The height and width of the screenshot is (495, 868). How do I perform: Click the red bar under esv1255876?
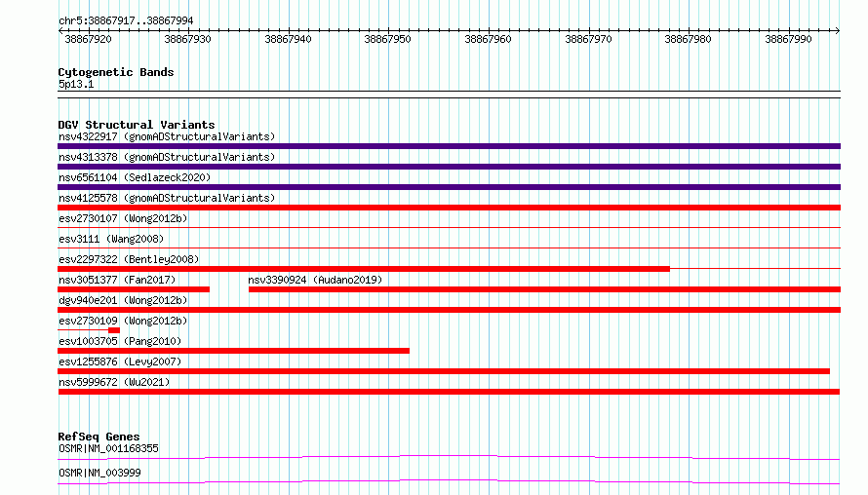[x=444, y=371]
